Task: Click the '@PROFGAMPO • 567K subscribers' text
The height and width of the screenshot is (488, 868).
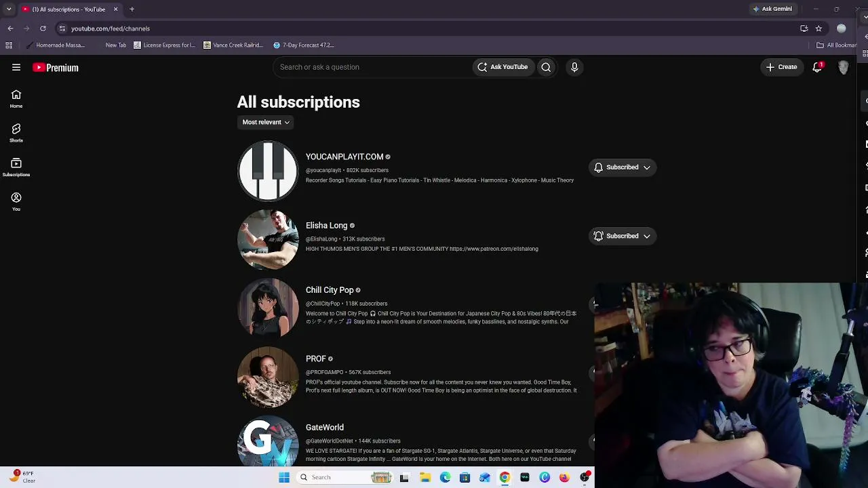Action: pyautogui.click(x=349, y=372)
